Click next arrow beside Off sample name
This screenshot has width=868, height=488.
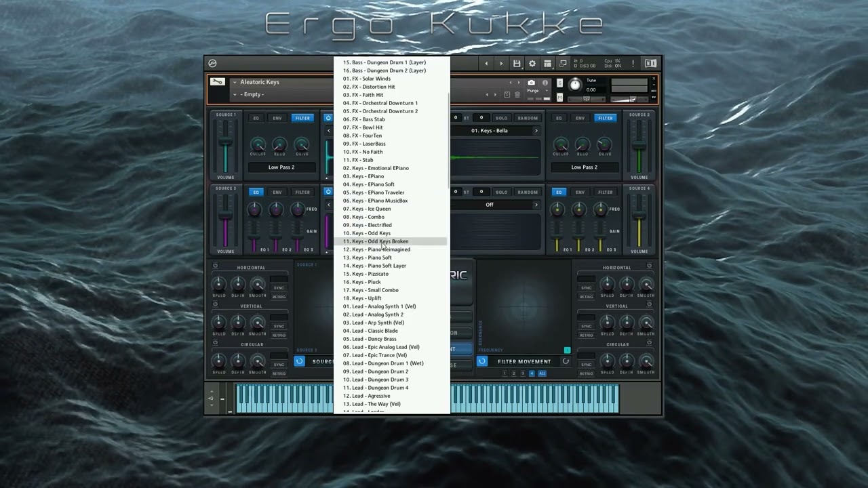[536, 205]
